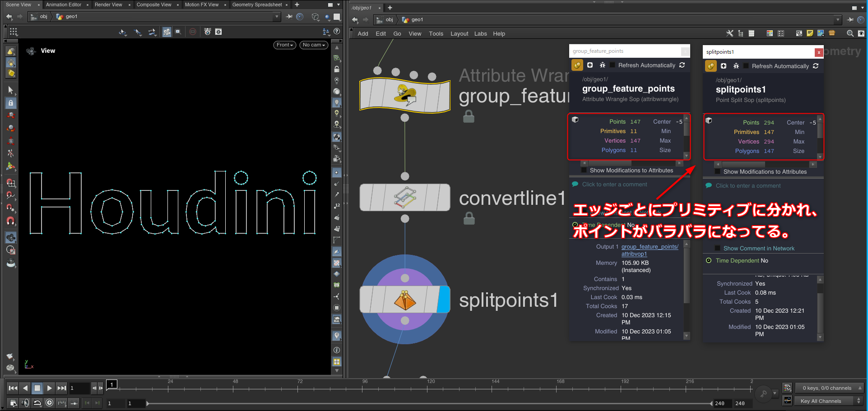The height and width of the screenshot is (411, 868).
Task: Select the splitpoints1 node icon
Action: coord(405,300)
